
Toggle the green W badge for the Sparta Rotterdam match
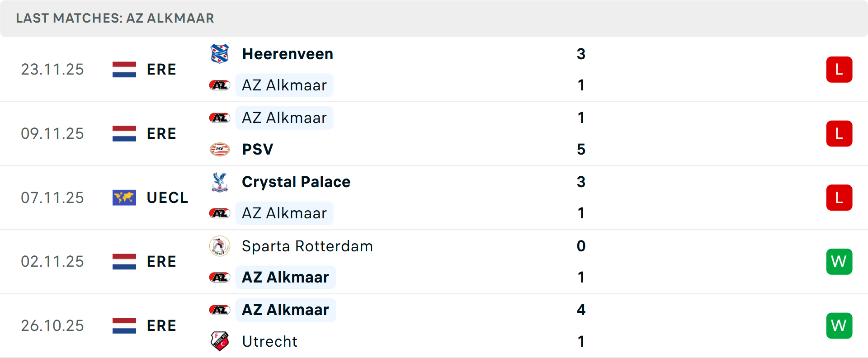839,261
